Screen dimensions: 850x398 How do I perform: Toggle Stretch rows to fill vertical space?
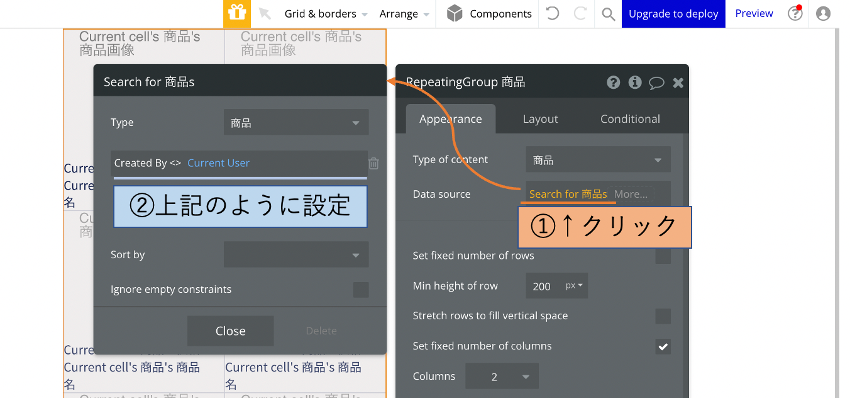click(663, 316)
